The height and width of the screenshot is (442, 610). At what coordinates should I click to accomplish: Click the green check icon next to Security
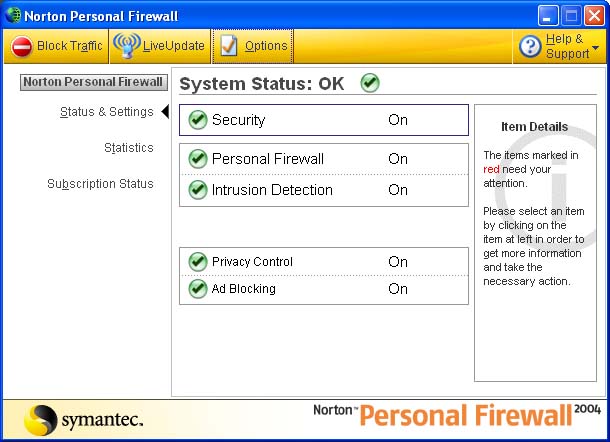pyautogui.click(x=197, y=120)
